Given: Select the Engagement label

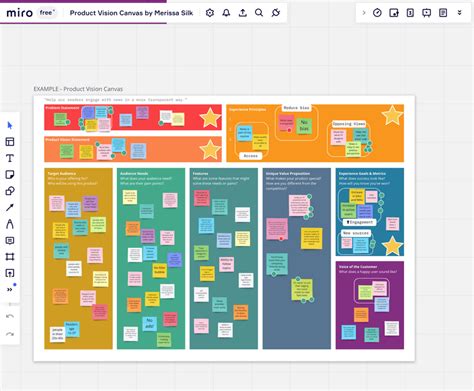Looking at the screenshot, I should (359, 222).
